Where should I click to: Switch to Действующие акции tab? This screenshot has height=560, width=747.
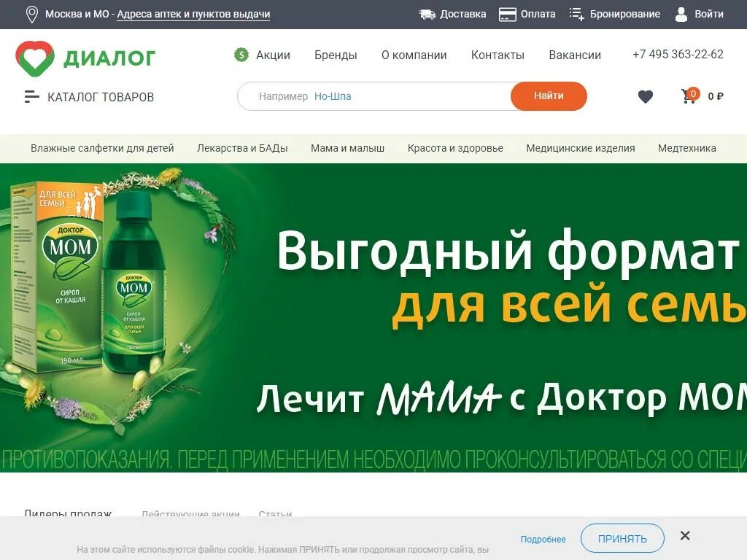(190, 514)
